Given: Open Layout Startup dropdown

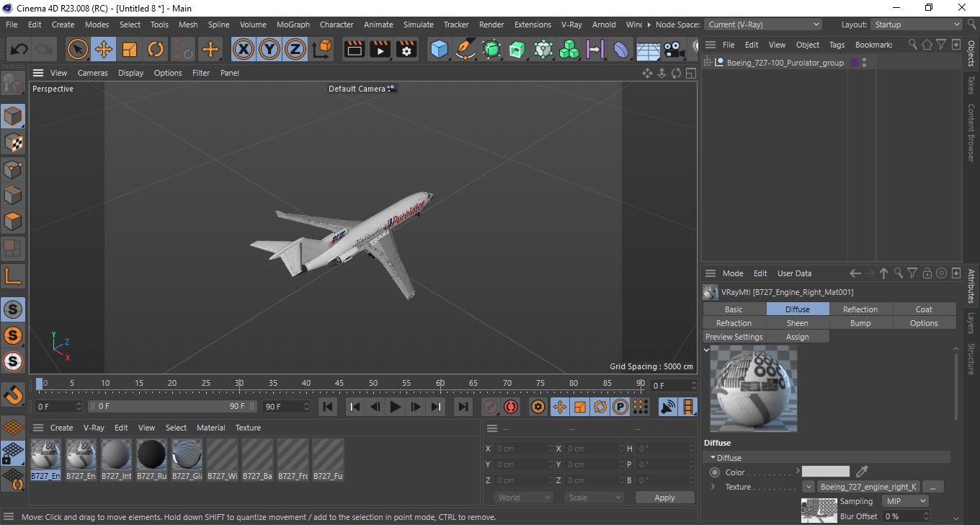Looking at the screenshot, I should 916,25.
